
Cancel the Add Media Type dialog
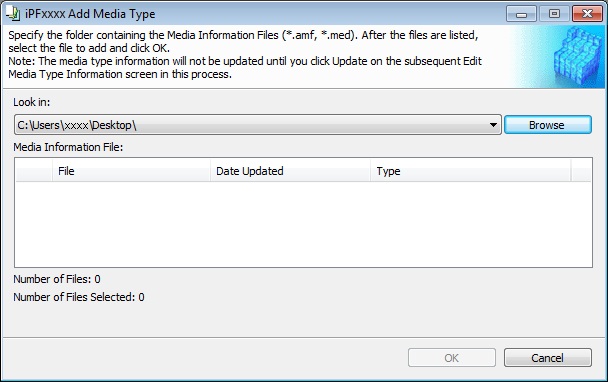click(548, 358)
